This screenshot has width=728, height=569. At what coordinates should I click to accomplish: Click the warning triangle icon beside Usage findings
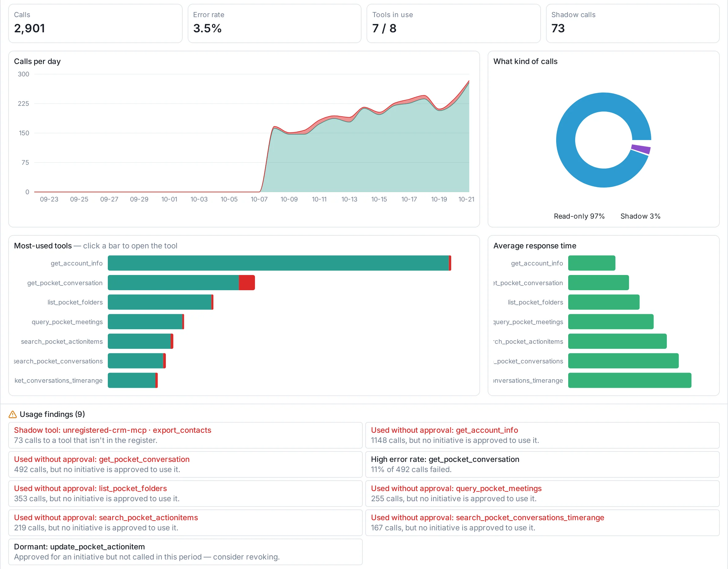point(12,414)
